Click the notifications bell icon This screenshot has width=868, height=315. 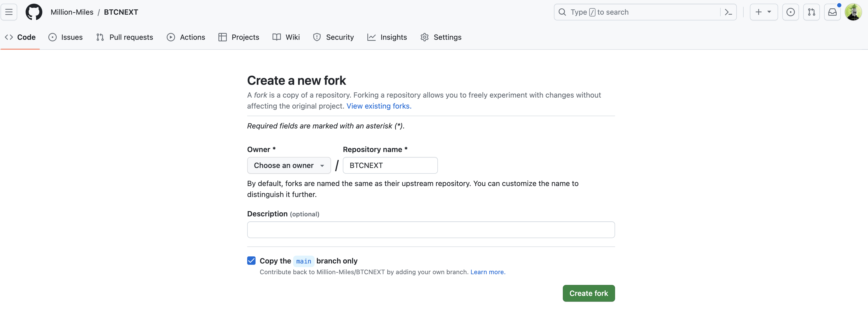[832, 12]
